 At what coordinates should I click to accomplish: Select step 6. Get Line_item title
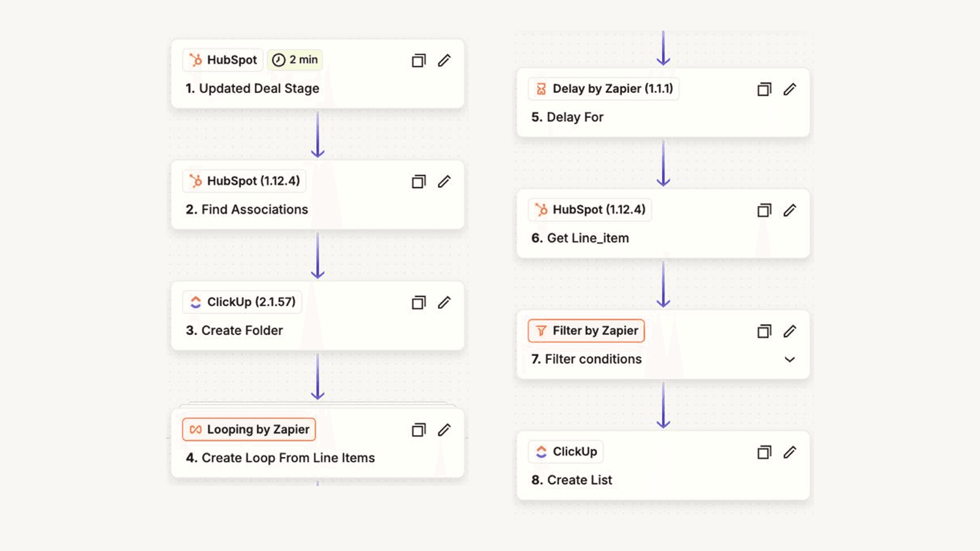pyautogui.click(x=580, y=238)
